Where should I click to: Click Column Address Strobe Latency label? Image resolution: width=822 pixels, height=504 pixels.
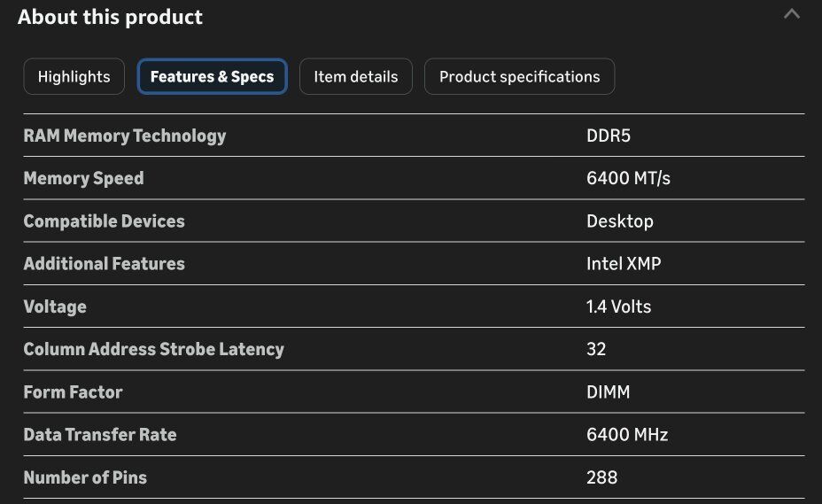154,349
